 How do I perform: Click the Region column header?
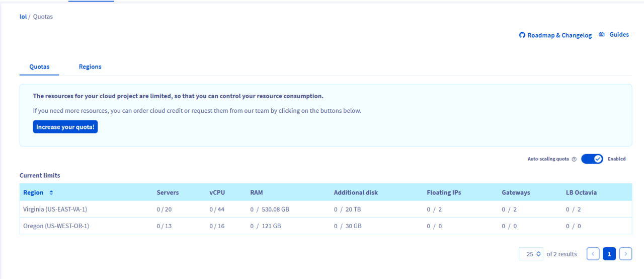click(33, 192)
